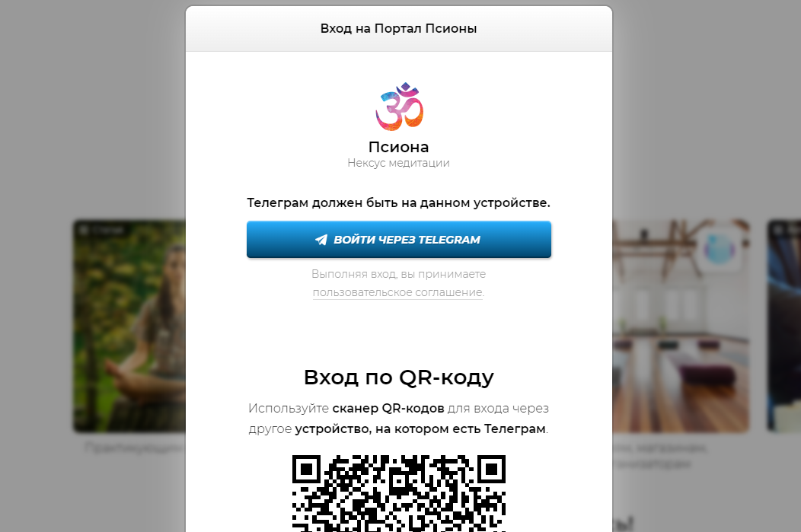The image size is (801, 532).
Task: Click the Псиона portal name
Action: (398, 147)
